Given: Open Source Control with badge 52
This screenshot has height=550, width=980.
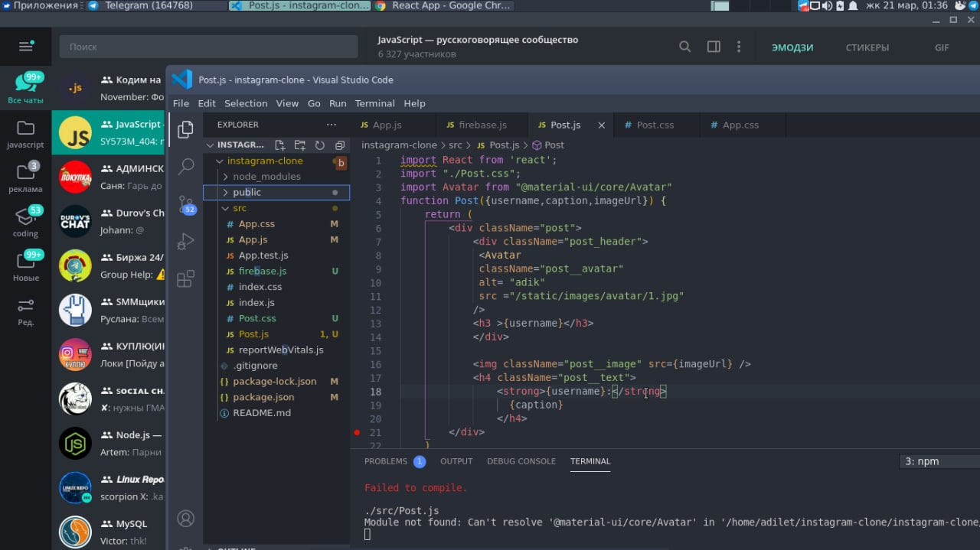Looking at the screenshot, I should (x=186, y=204).
